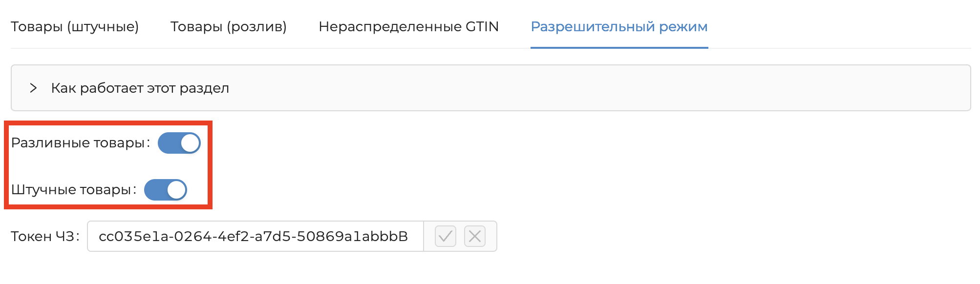Click the 'Разливные товары' label text
980x284 pixels.
[x=78, y=143]
